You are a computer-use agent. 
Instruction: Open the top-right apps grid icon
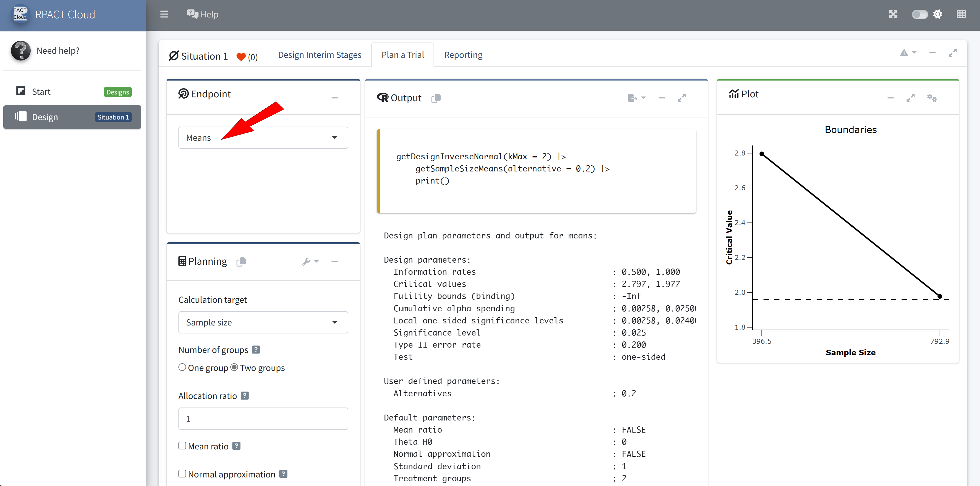click(x=961, y=14)
